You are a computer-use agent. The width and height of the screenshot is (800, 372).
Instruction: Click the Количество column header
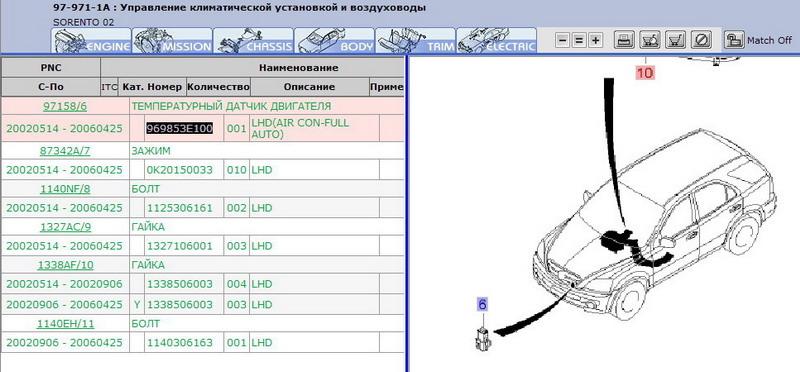[x=218, y=87]
